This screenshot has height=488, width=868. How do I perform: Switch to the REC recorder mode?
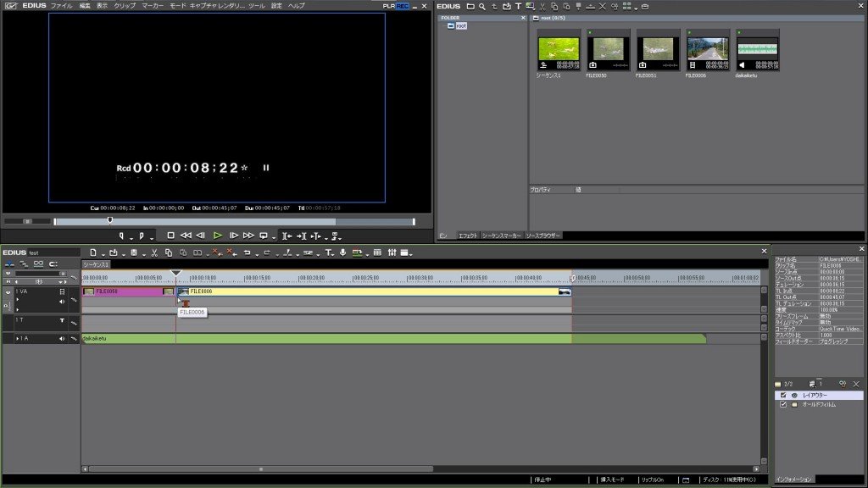coord(403,6)
